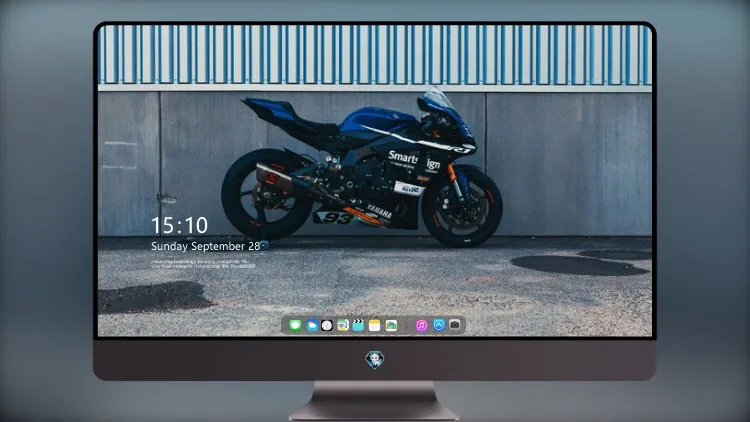This screenshot has height=422, width=750.
Task: Open the green Messages dock icon
Action: click(x=296, y=325)
